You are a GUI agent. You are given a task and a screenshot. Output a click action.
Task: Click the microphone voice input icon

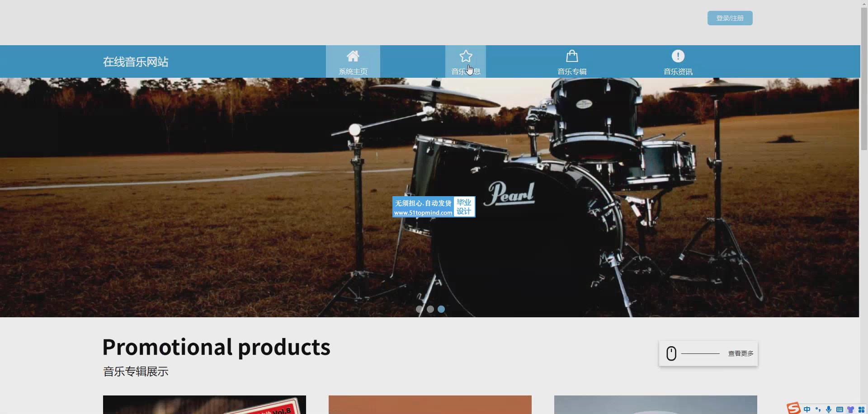pyautogui.click(x=829, y=409)
